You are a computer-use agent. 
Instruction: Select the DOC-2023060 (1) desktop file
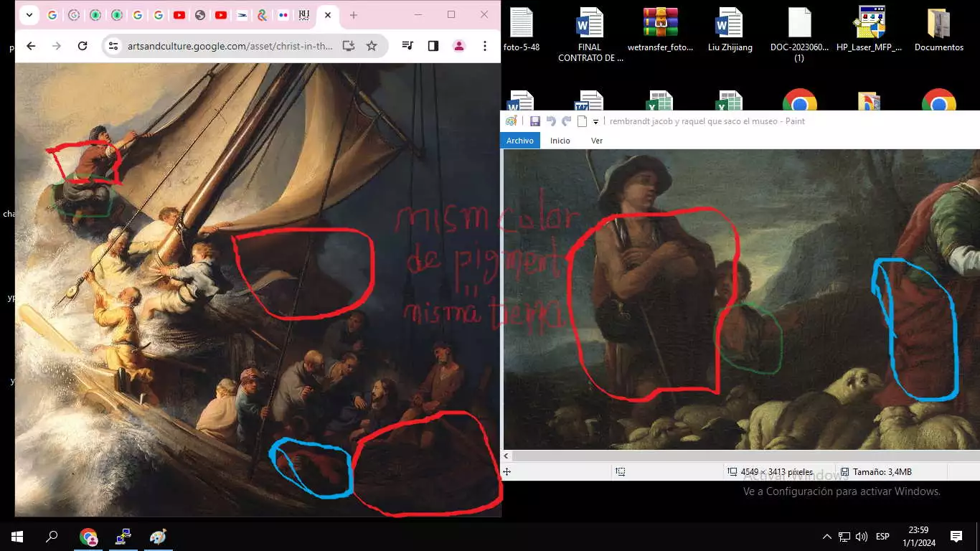[x=799, y=34]
